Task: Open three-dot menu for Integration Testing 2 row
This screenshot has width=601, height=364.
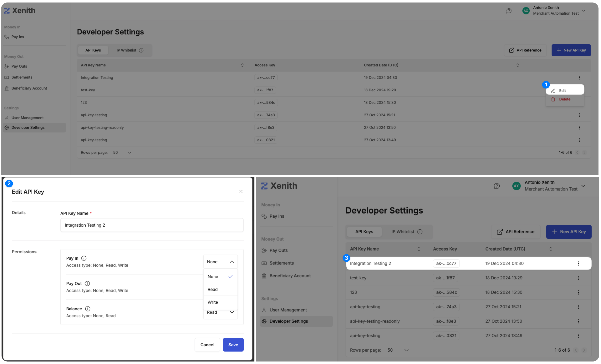Action: (578, 263)
